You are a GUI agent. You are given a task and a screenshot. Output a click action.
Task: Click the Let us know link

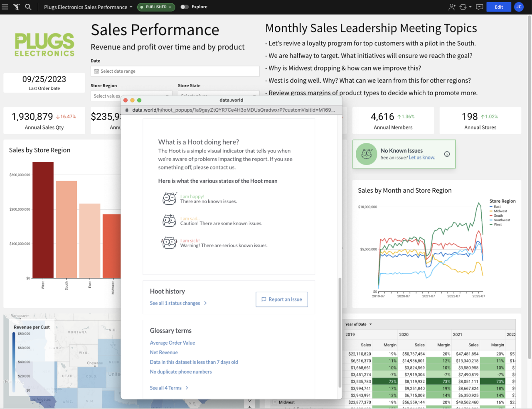point(422,158)
